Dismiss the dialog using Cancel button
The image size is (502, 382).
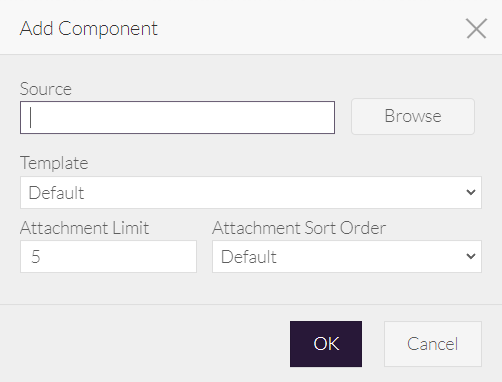tap(433, 344)
